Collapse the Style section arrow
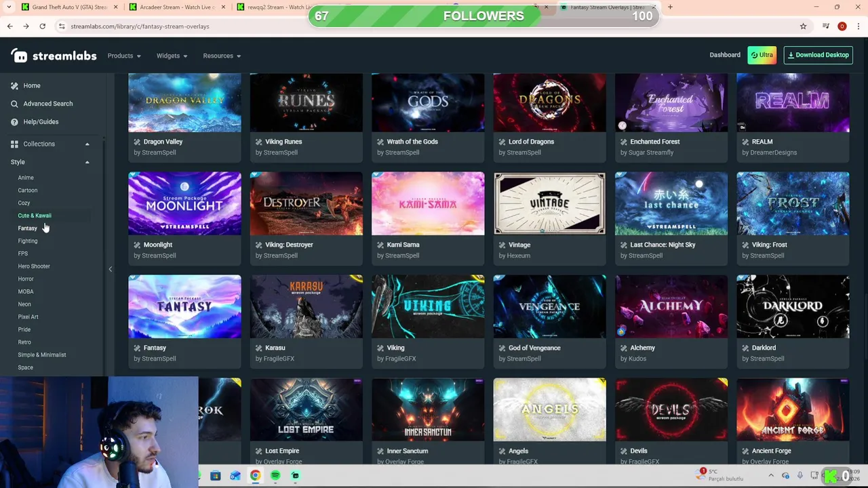The height and width of the screenshot is (488, 868). coord(87,162)
